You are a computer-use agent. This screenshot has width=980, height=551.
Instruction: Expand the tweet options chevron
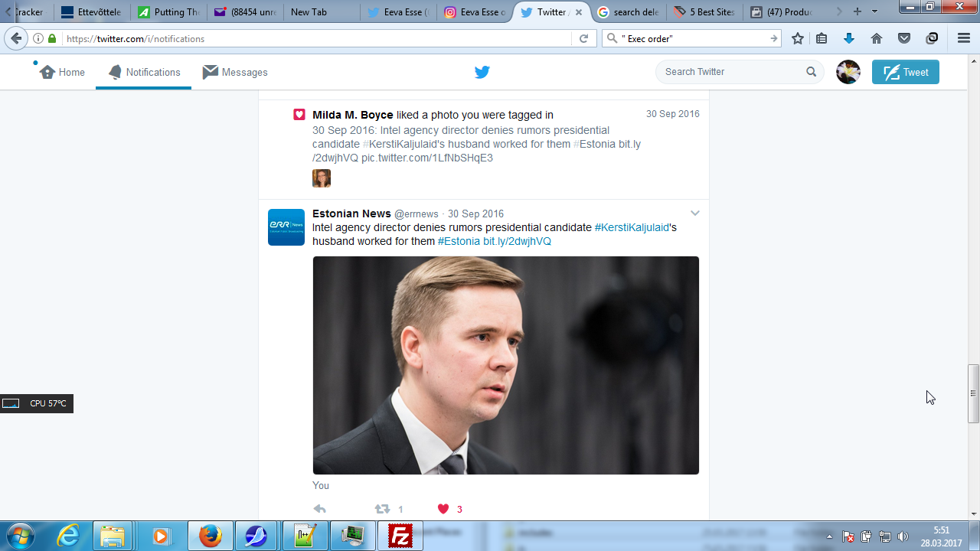pos(695,213)
